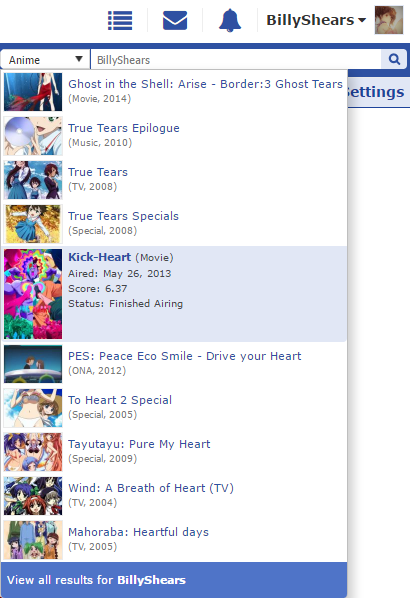Select True Tears Epilogue result
This screenshot has width=410, height=598.
tap(174, 136)
